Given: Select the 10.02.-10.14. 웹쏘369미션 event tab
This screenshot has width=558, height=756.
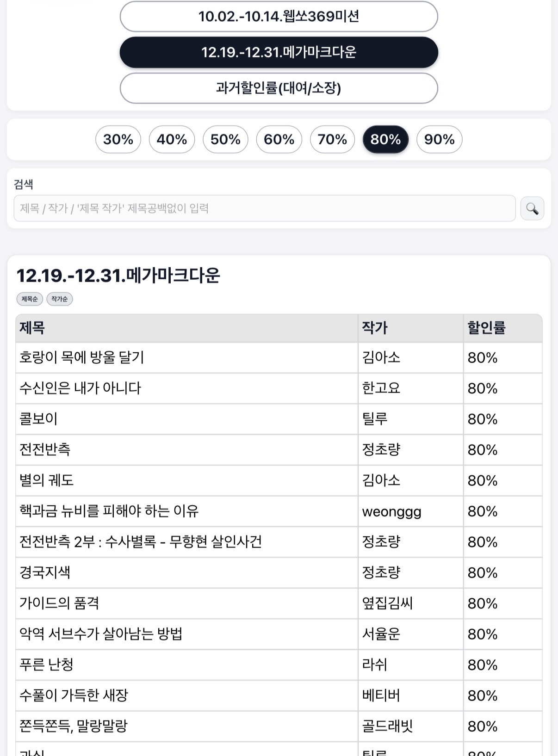Looking at the screenshot, I should tap(279, 17).
